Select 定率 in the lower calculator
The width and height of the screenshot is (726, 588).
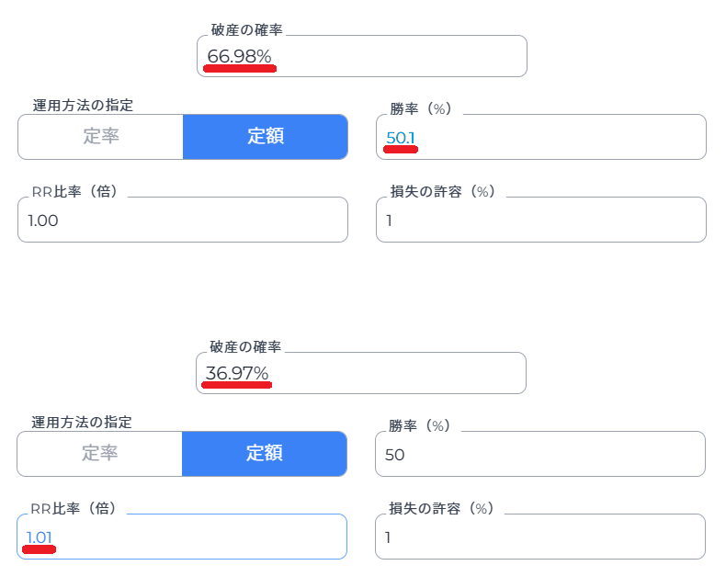coord(99,453)
